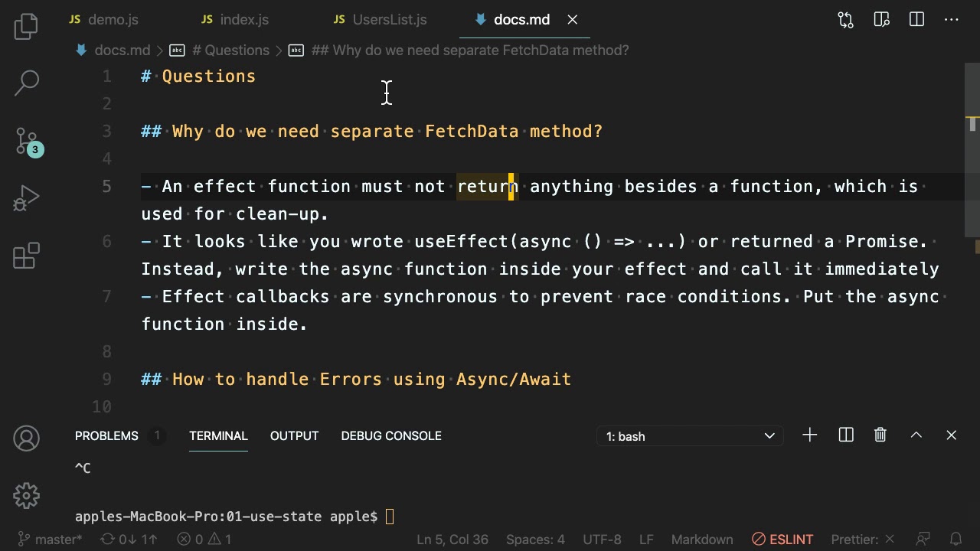The width and height of the screenshot is (980, 551).
Task: Split the terminal pane
Action: (x=846, y=435)
